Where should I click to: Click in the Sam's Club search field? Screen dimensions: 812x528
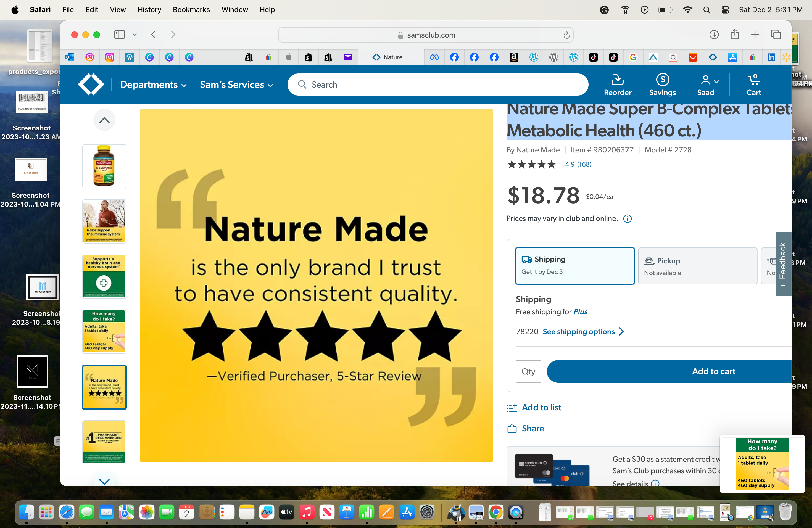[x=438, y=85]
